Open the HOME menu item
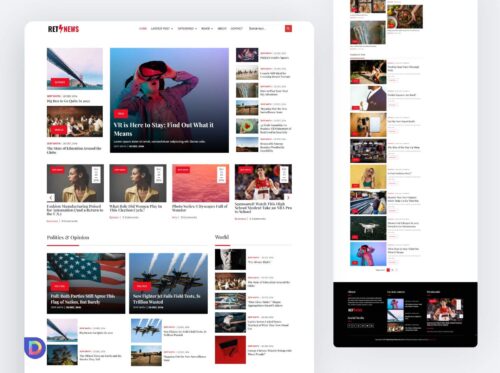500x373 pixels. (143, 29)
